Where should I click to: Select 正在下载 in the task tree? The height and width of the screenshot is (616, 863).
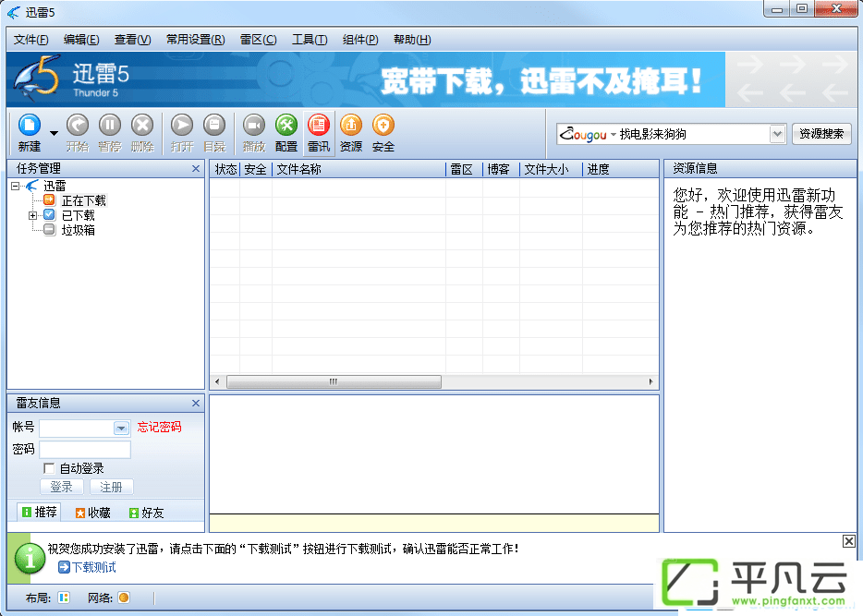84,200
